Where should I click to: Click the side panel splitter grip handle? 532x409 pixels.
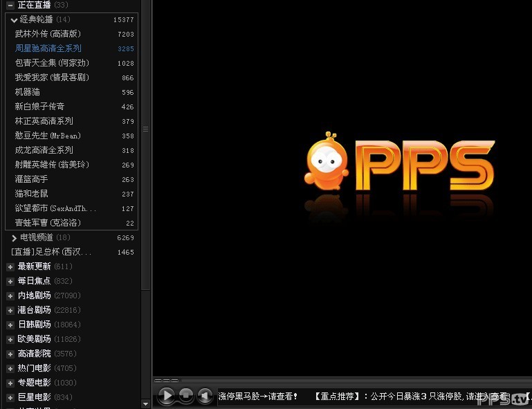coord(145,129)
